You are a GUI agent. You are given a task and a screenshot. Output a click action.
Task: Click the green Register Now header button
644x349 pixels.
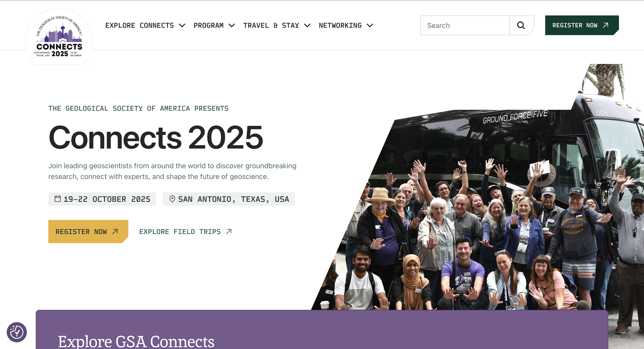click(x=582, y=25)
